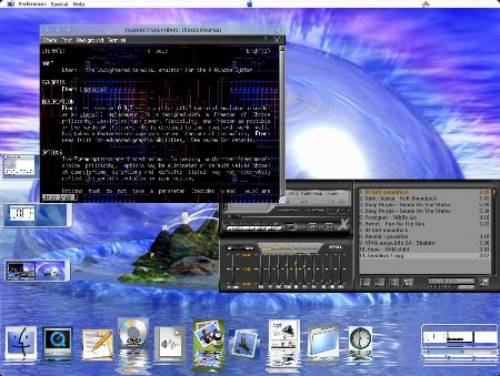Screen dimensions: 500x376
Task: Launch the DVD Player disc icon
Action: 133,335
